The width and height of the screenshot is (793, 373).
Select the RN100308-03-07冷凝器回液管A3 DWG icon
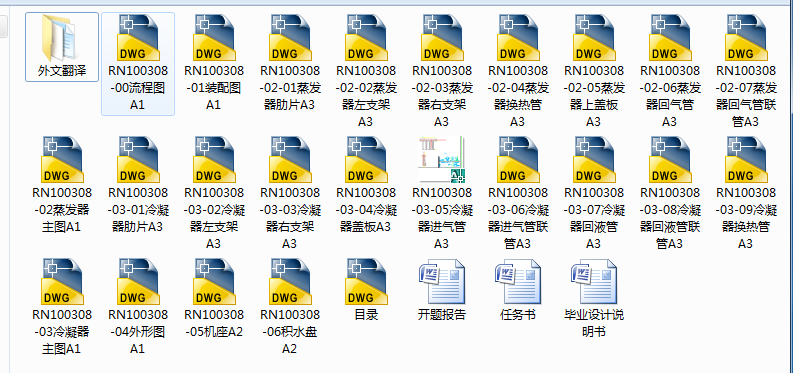click(x=593, y=160)
